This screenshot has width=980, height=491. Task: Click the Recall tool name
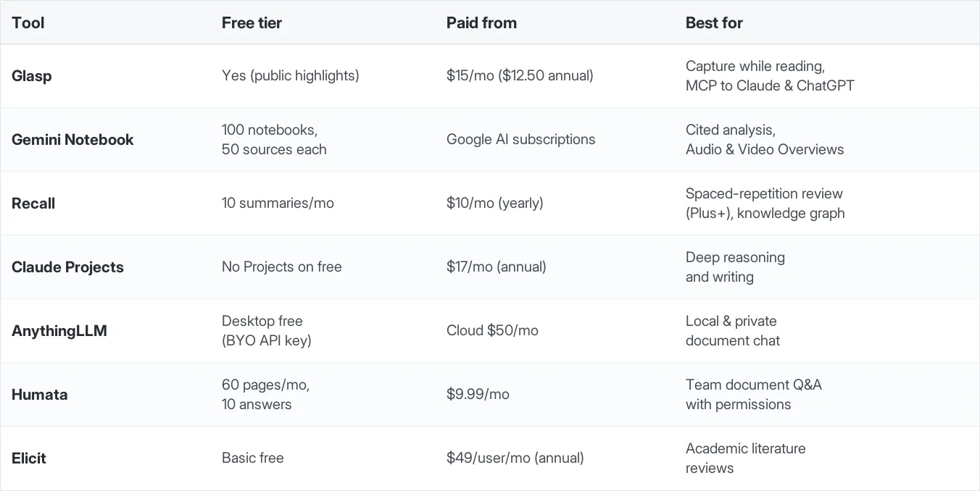click(33, 203)
